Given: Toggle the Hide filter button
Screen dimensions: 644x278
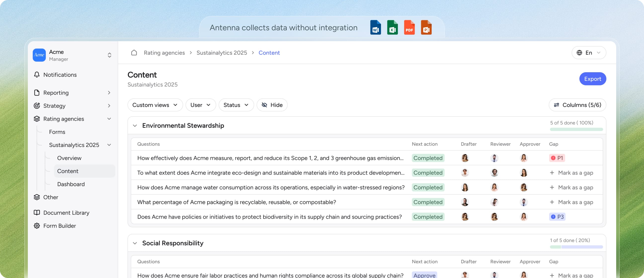Looking at the screenshot, I should coord(272,105).
